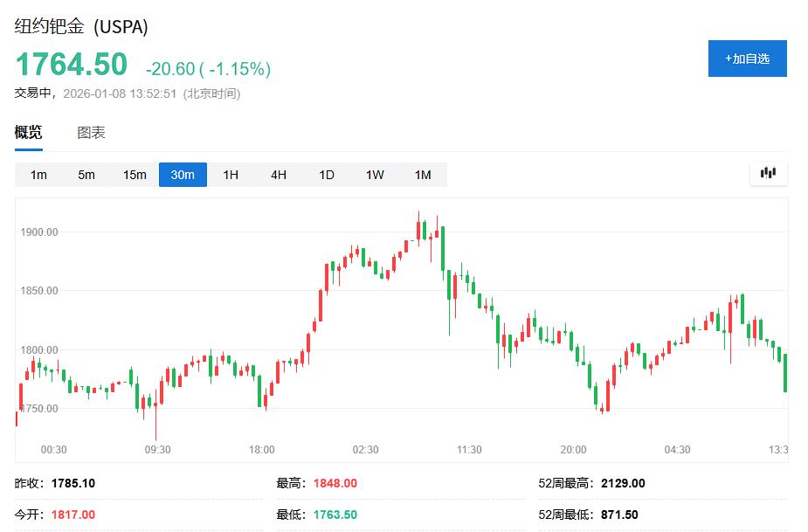The height and width of the screenshot is (532, 808).
Task: Click the active 30m timeframe button
Action: (x=183, y=174)
